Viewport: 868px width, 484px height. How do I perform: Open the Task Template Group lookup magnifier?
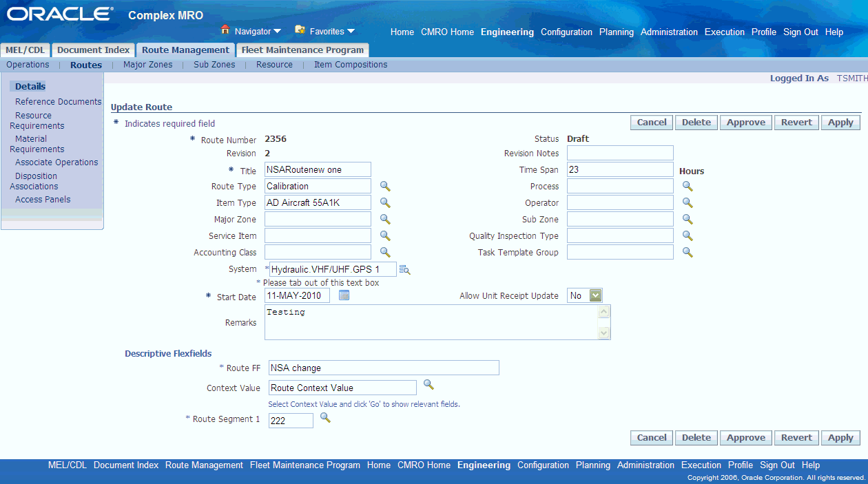(x=688, y=252)
